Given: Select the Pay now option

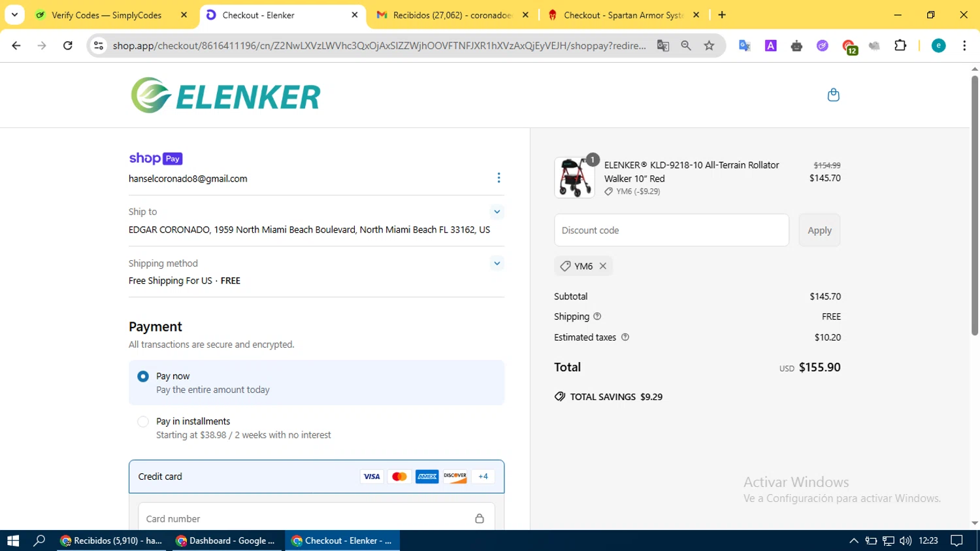Looking at the screenshot, I should (316, 382).
